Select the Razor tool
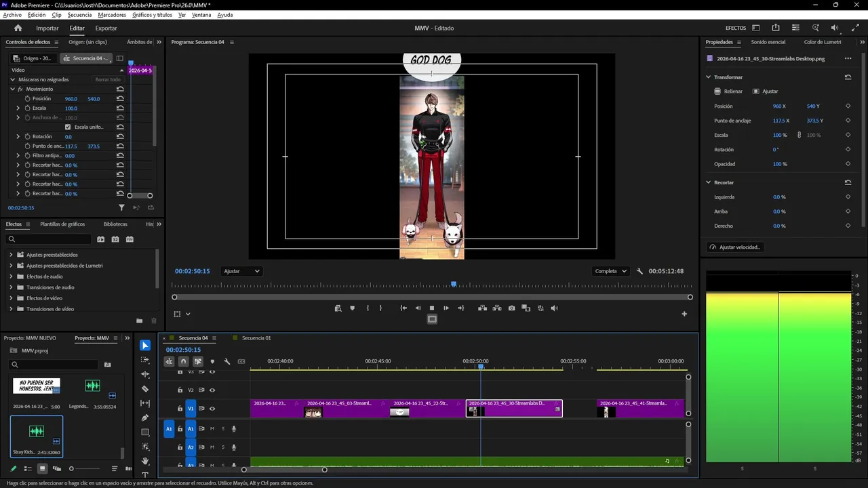 point(145,389)
